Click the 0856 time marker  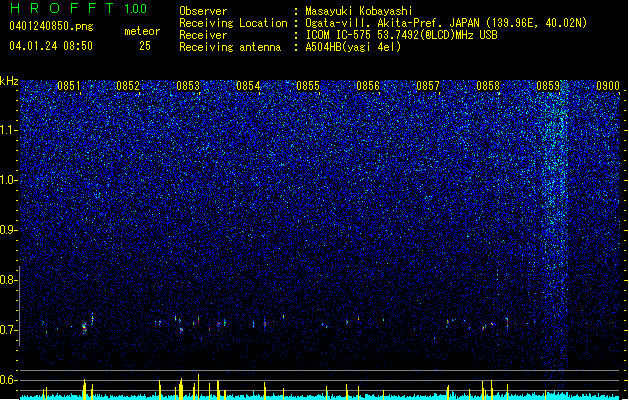(x=368, y=86)
